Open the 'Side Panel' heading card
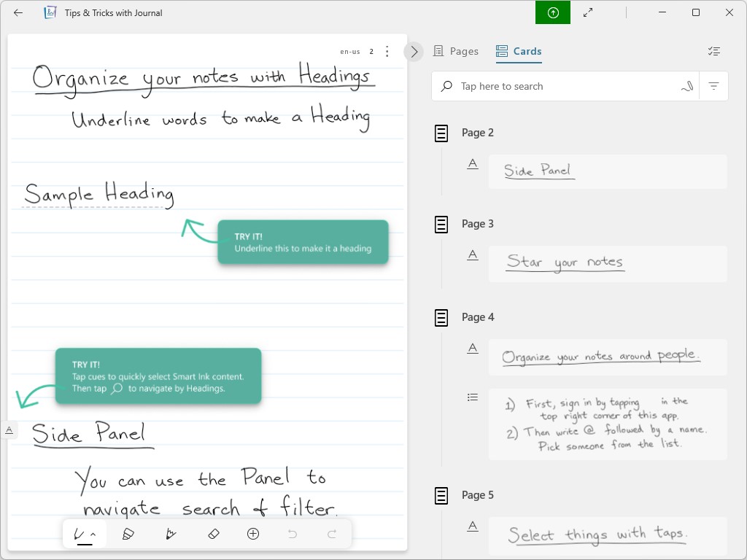Image resolution: width=747 pixels, height=560 pixels. coord(608,171)
